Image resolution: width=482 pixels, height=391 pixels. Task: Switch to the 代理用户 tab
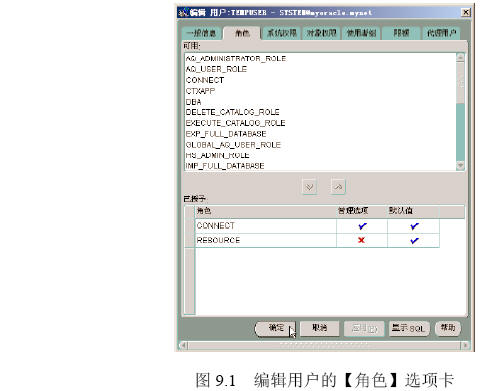pyautogui.click(x=441, y=33)
